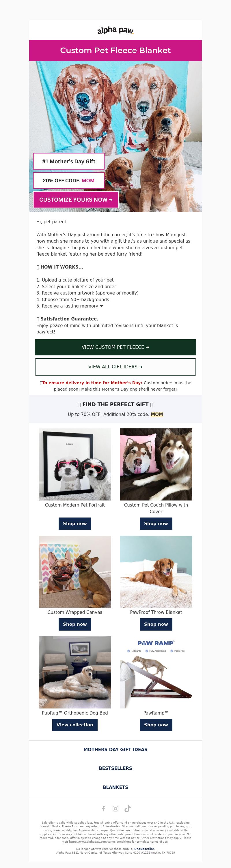231x868 pixels.
Task: Click the Paw Ramp product image
Action: (156, 672)
